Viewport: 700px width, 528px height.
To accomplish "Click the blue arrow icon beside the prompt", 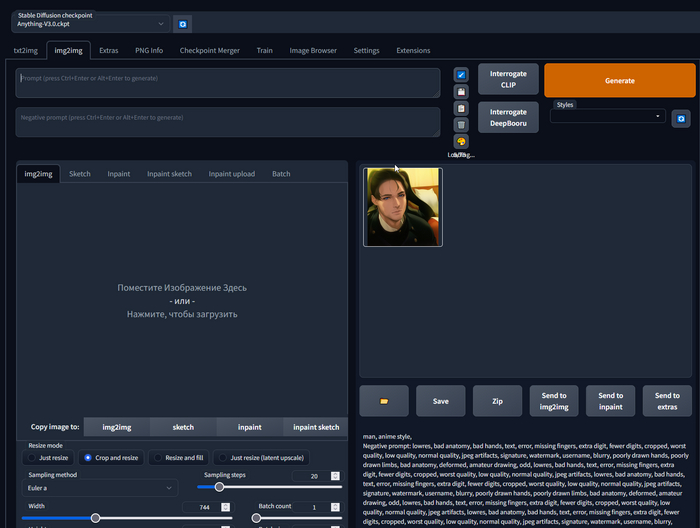I will (461, 75).
